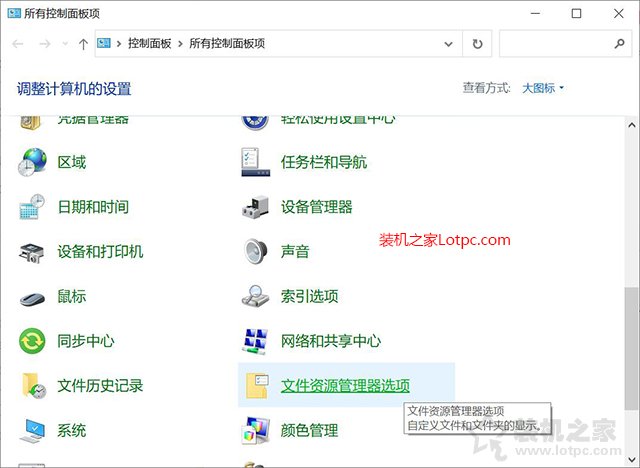Open the 索引选项 link
640x468 pixels.
(309, 296)
